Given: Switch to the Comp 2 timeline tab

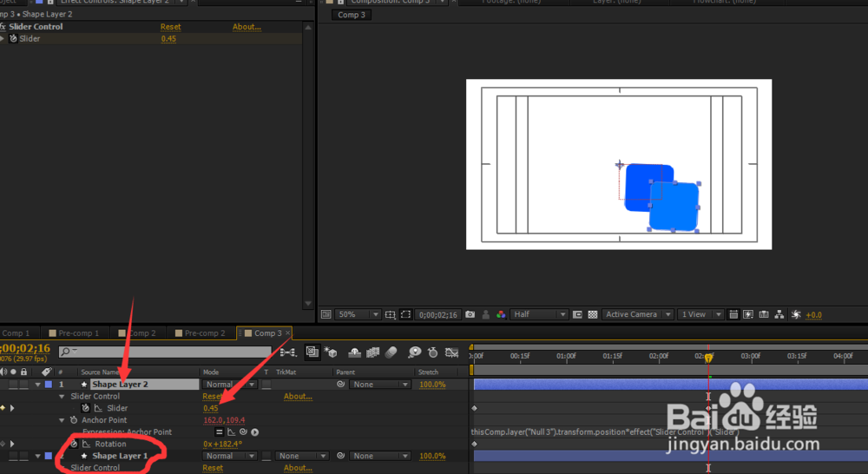Looking at the screenshot, I should tap(137, 333).
